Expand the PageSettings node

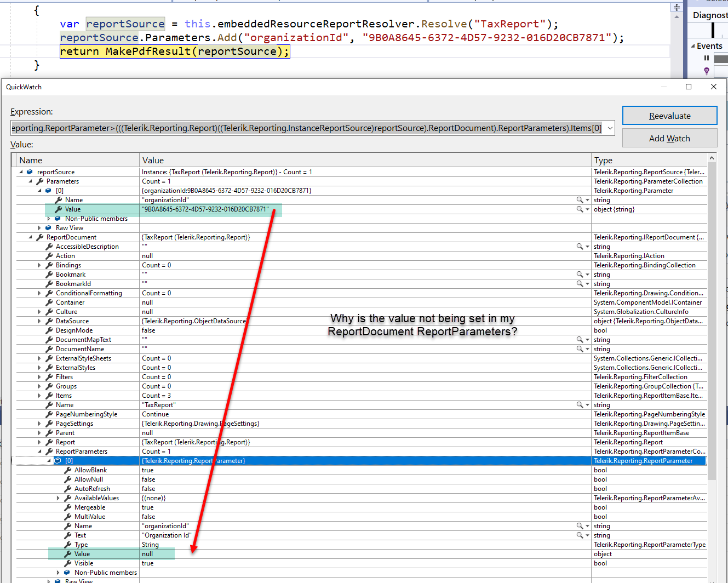(39, 424)
